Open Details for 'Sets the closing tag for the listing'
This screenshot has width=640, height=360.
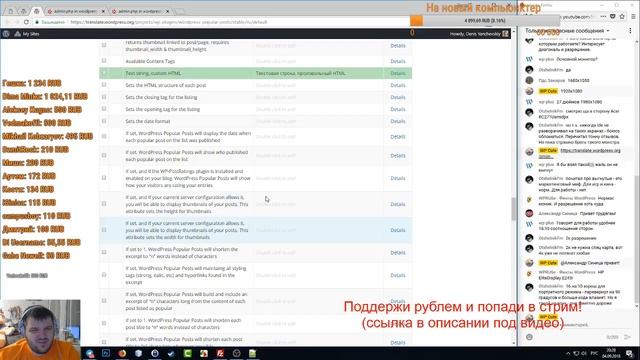[398, 97]
